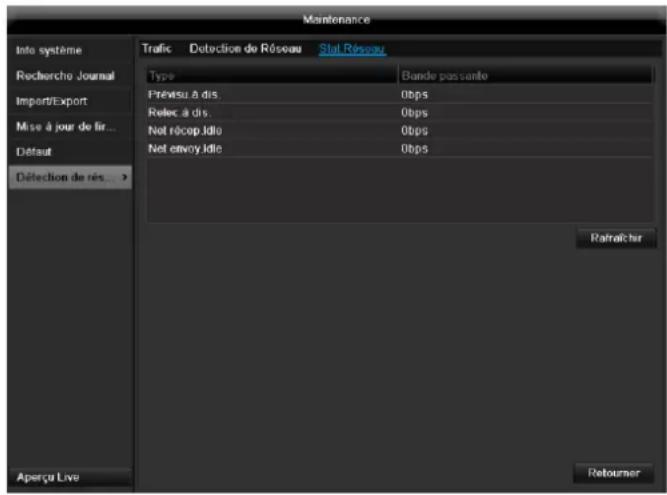This screenshot has height=495, width=667.
Task: Select Détection de réseau sidebar entry
Action: pos(62,178)
